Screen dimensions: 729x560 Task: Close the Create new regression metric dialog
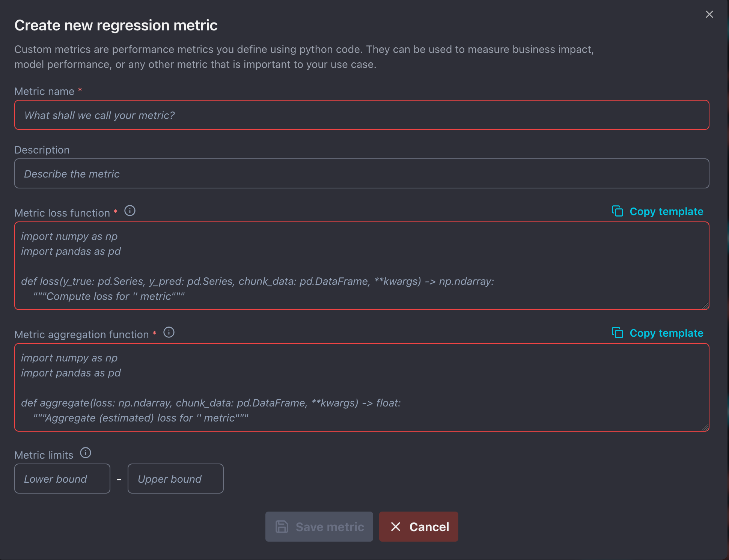pyautogui.click(x=709, y=14)
